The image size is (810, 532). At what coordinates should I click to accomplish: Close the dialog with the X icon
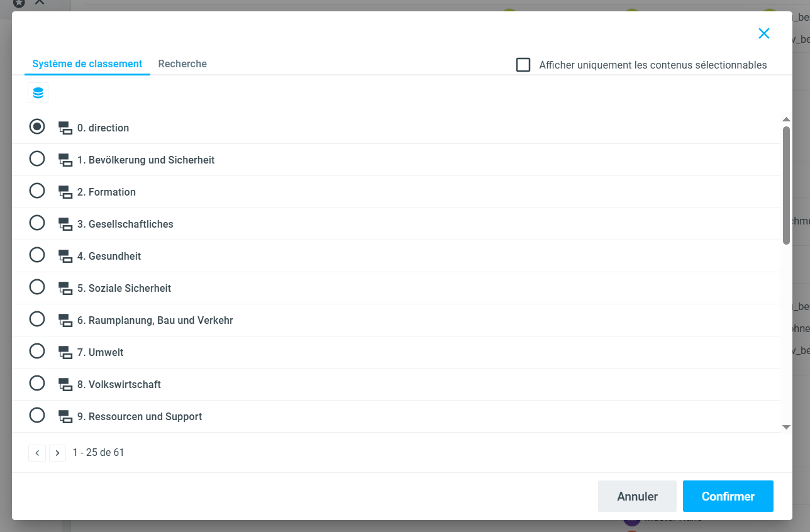(763, 33)
